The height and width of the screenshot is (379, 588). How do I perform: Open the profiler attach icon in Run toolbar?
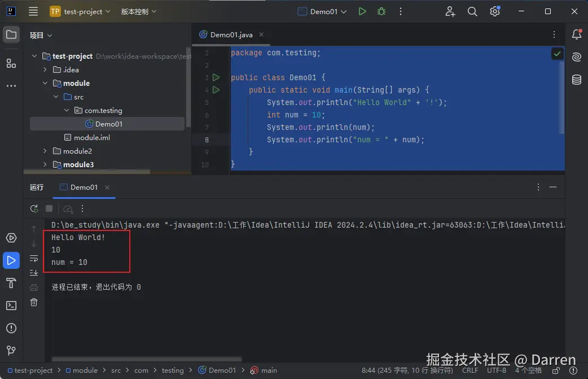point(68,208)
